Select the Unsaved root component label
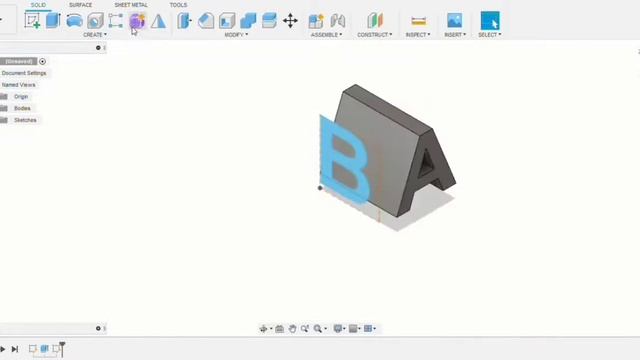Image resolution: width=640 pixels, height=360 pixels. click(x=19, y=62)
